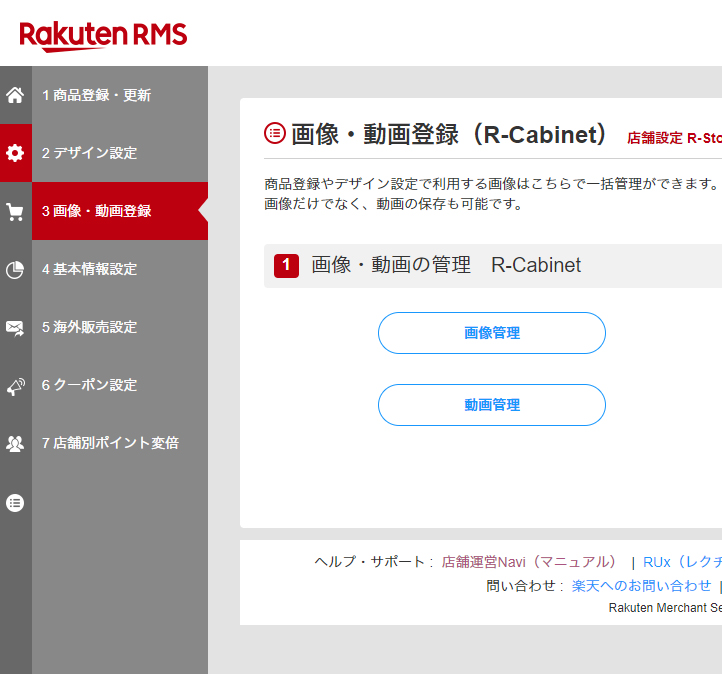This screenshot has width=722, height=674.
Task: Open the 店舗運営Navi（マニュアル） link
Action: [x=529, y=562]
